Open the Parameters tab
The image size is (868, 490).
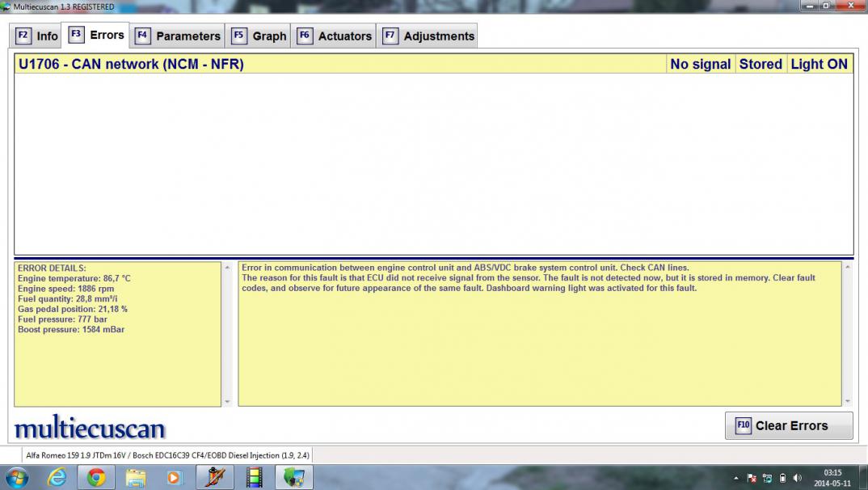pos(178,36)
